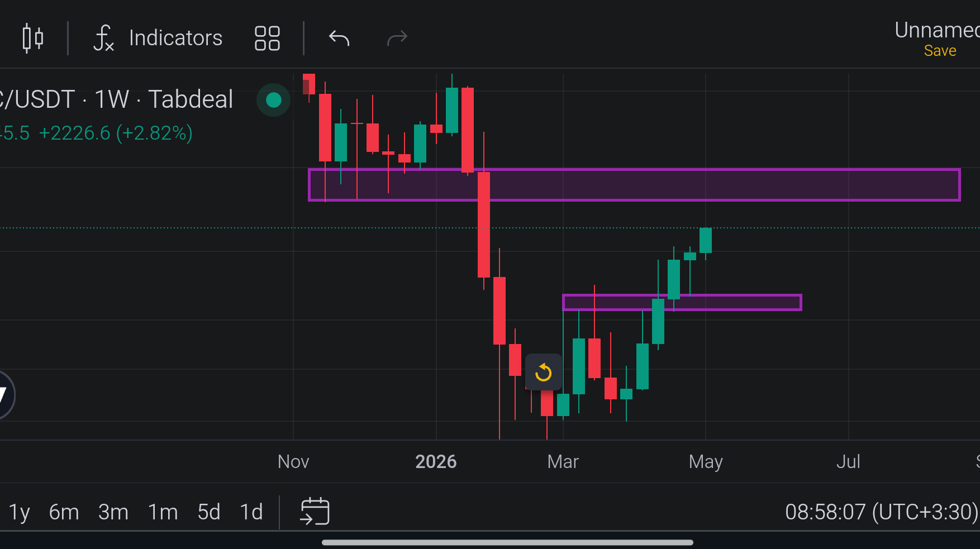Toggle the green market status dot

[273, 100]
